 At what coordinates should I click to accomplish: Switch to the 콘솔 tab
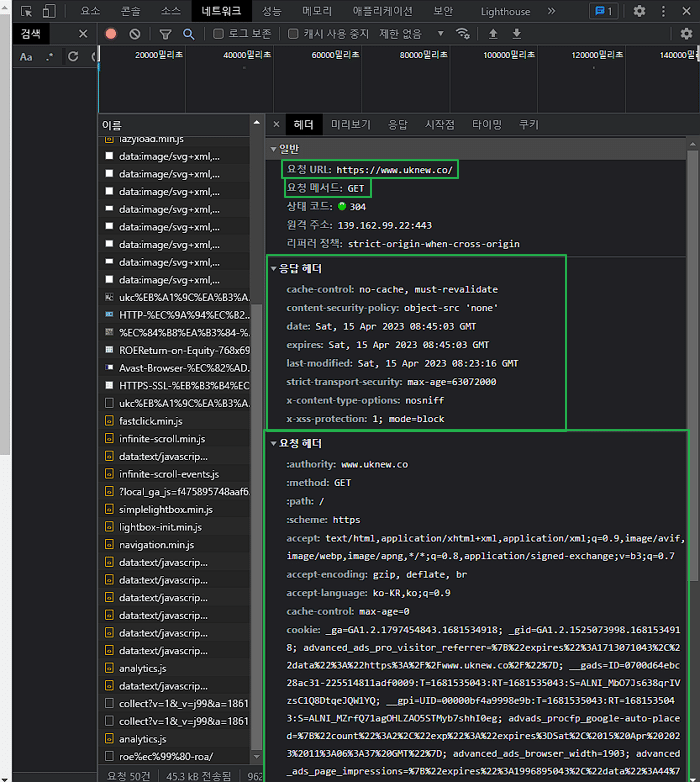[x=131, y=11]
